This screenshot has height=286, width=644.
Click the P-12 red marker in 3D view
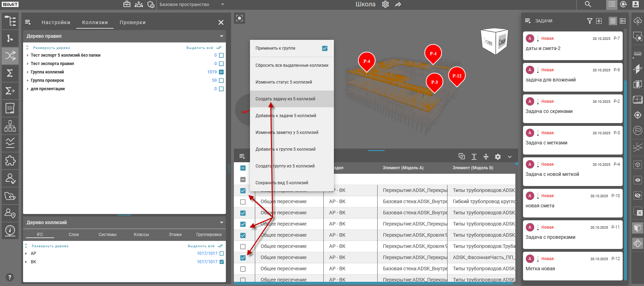click(x=457, y=76)
